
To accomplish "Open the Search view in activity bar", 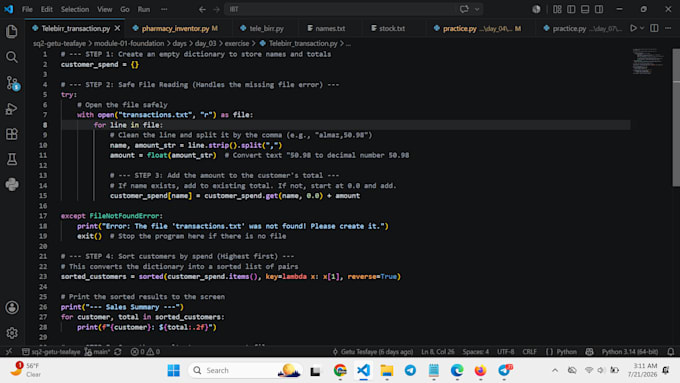I will [12, 57].
